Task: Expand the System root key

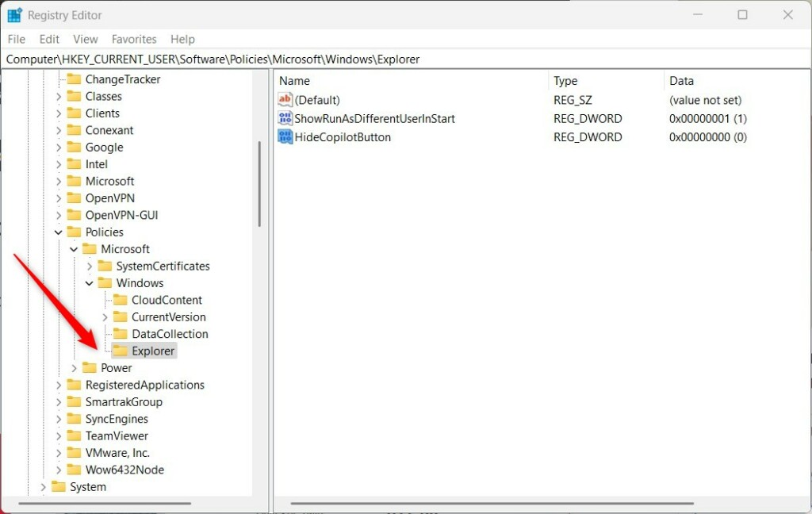Action: click(43, 486)
